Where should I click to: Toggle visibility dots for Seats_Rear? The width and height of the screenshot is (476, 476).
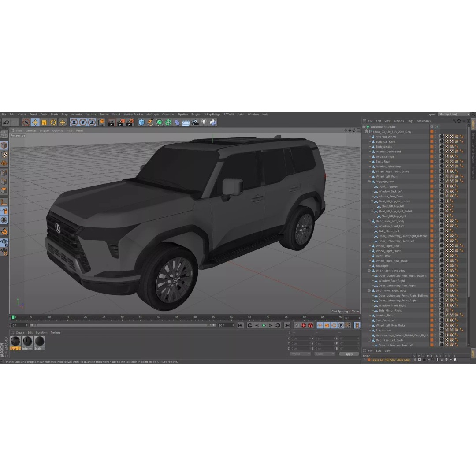pos(435,161)
